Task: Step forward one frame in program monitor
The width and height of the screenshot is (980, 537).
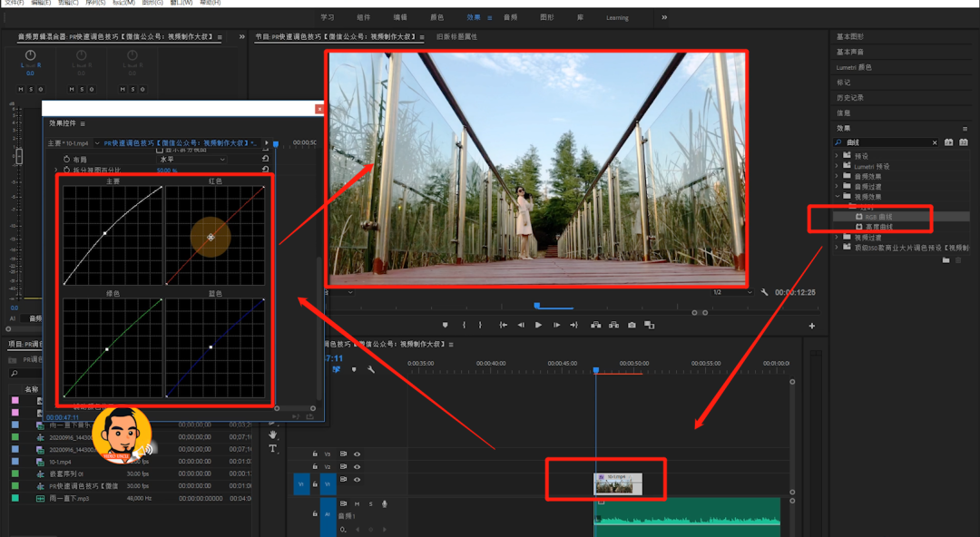Action: pyautogui.click(x=556, y=325)
